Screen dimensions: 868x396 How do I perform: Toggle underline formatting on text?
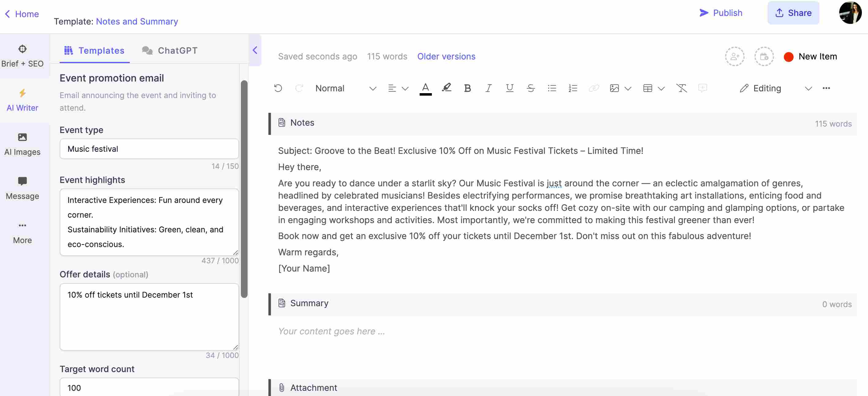[508, 88]
